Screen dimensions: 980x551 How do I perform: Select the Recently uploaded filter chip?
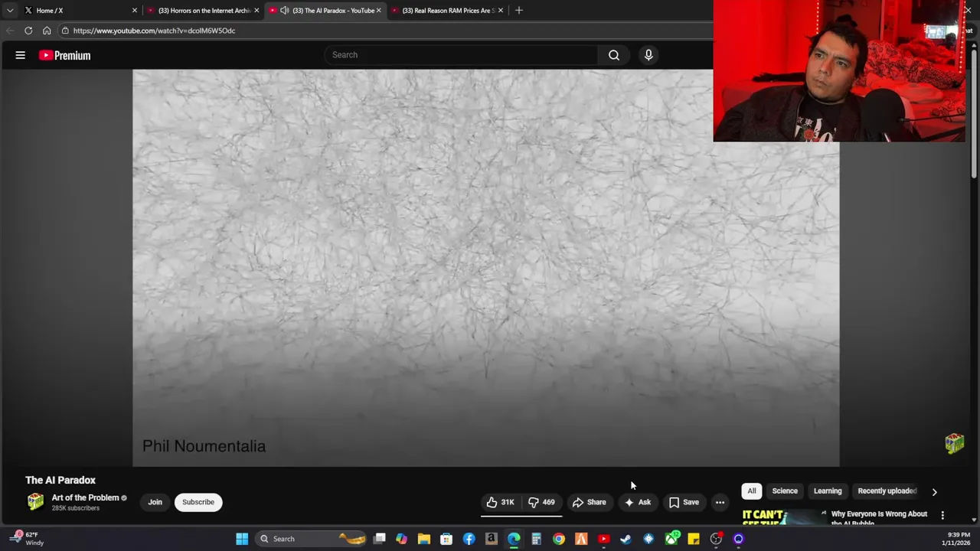coord(887,491)
